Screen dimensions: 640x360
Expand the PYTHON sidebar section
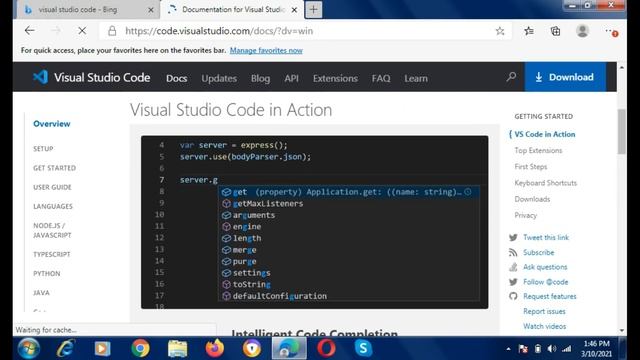pyautogui.click(x=47, y=273)
